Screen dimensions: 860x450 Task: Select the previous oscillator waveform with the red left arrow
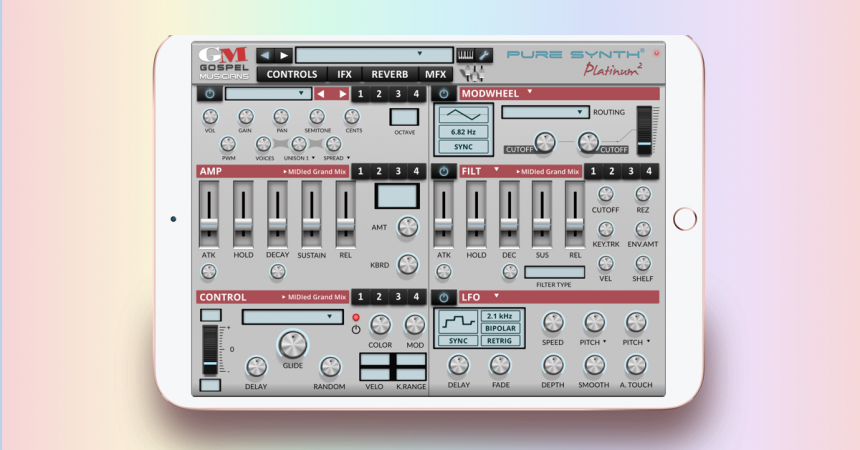(x=322, y=94)
